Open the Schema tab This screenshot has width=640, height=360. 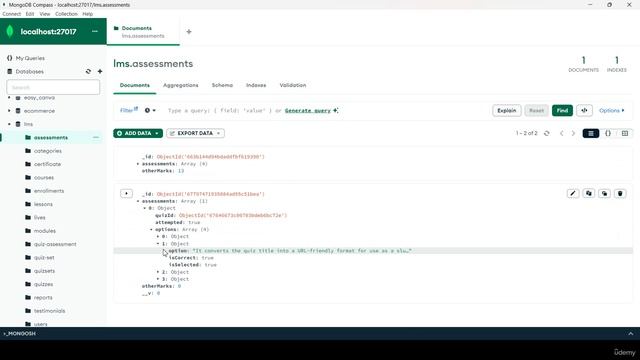(x=222, y=85)
